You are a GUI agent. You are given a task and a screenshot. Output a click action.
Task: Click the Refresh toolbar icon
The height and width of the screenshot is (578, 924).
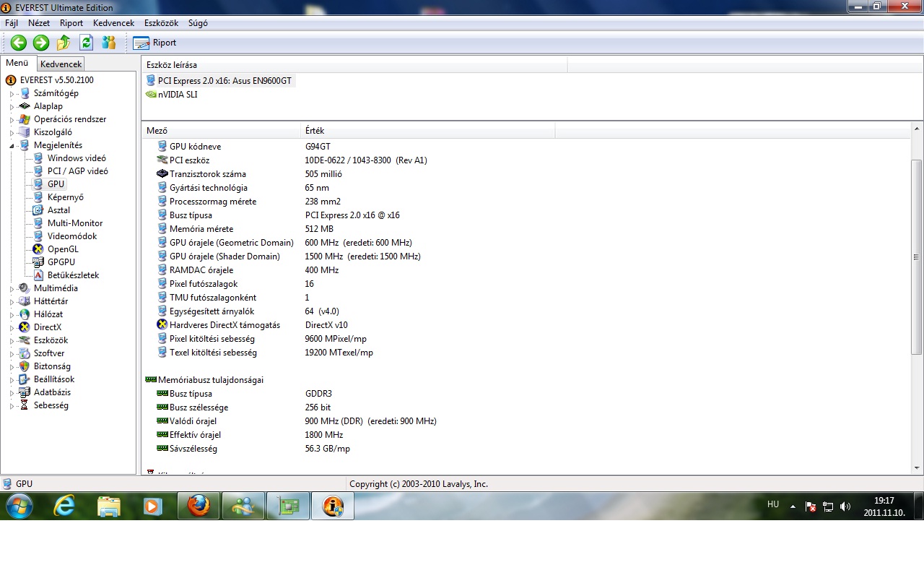(86, 43)
